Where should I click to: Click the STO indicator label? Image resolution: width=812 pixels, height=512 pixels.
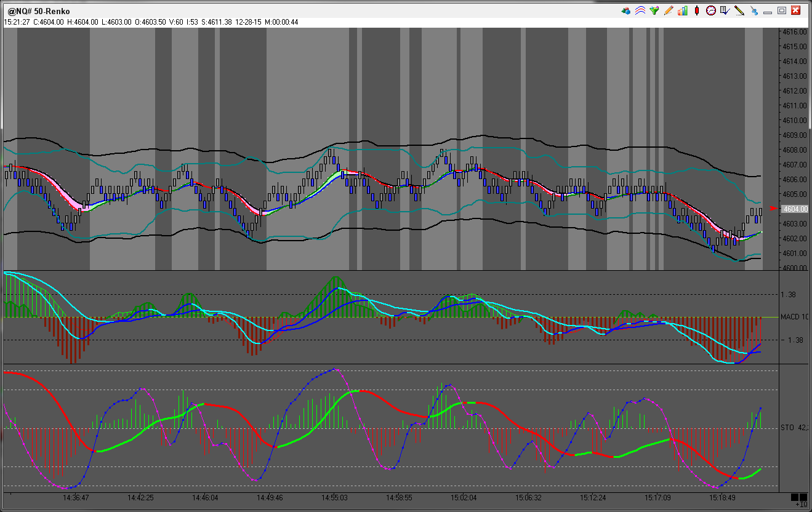[x=794, y=427]
